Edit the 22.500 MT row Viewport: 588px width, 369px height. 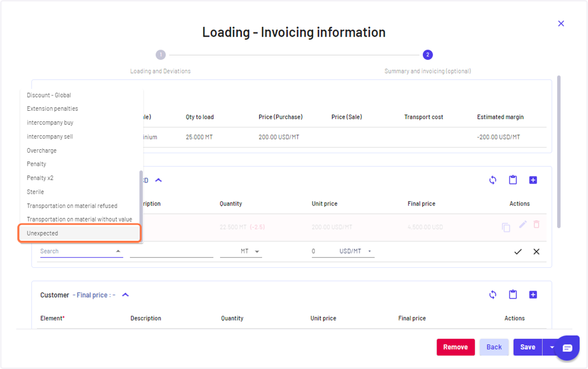pyautogui.click(x=523, y=224)
